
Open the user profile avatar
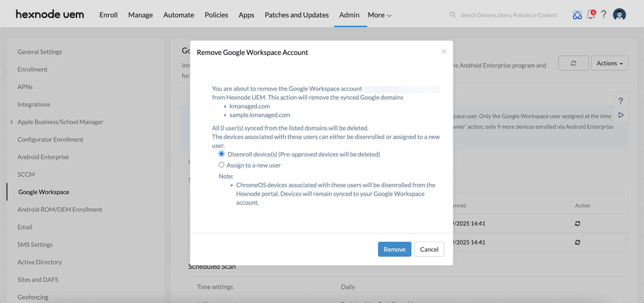(619, 14)
